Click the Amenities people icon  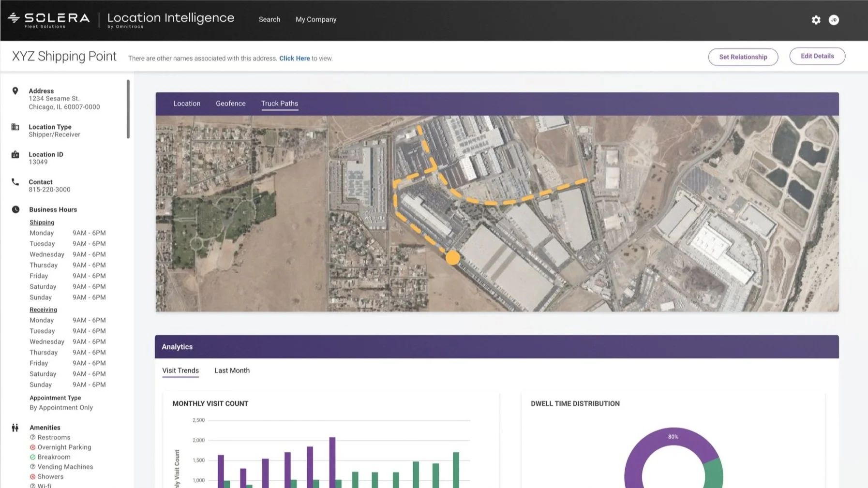(15, 428)
